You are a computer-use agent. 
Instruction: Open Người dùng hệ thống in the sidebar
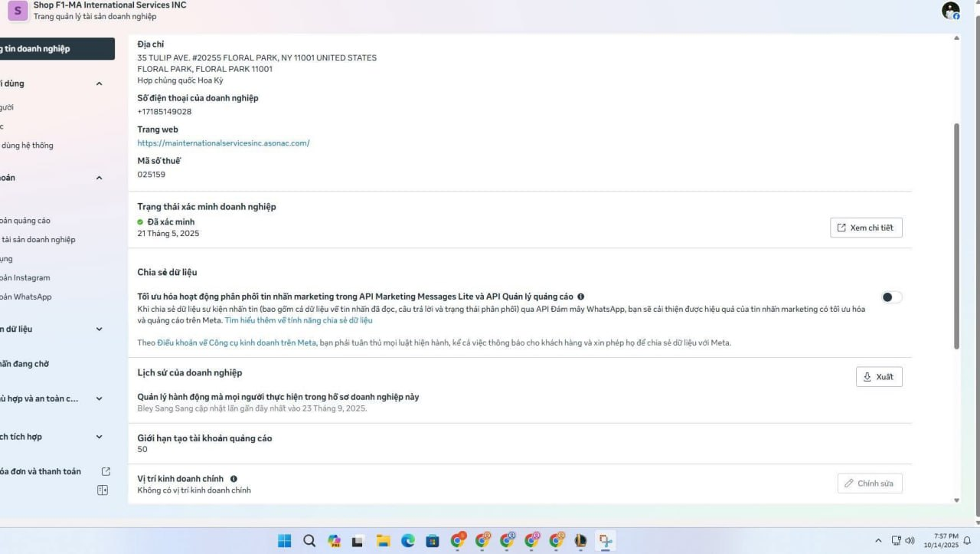point(27,146)
